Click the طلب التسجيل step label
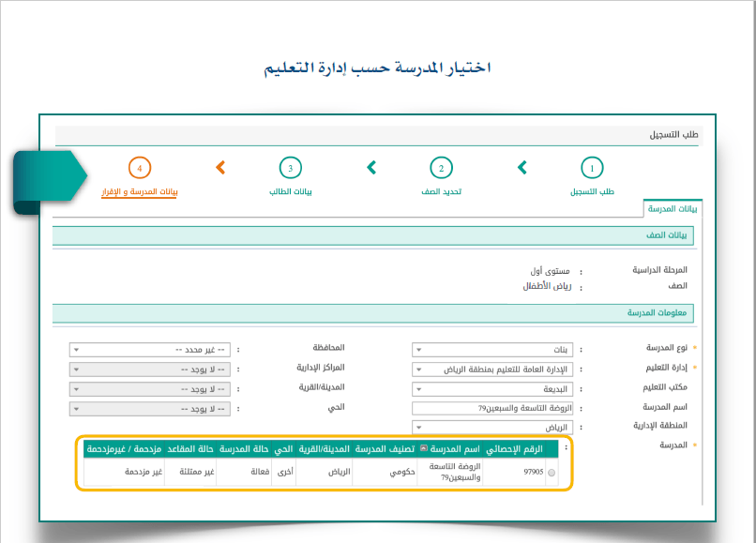This screenshot has height=543, width=756. tap(592, 191)
